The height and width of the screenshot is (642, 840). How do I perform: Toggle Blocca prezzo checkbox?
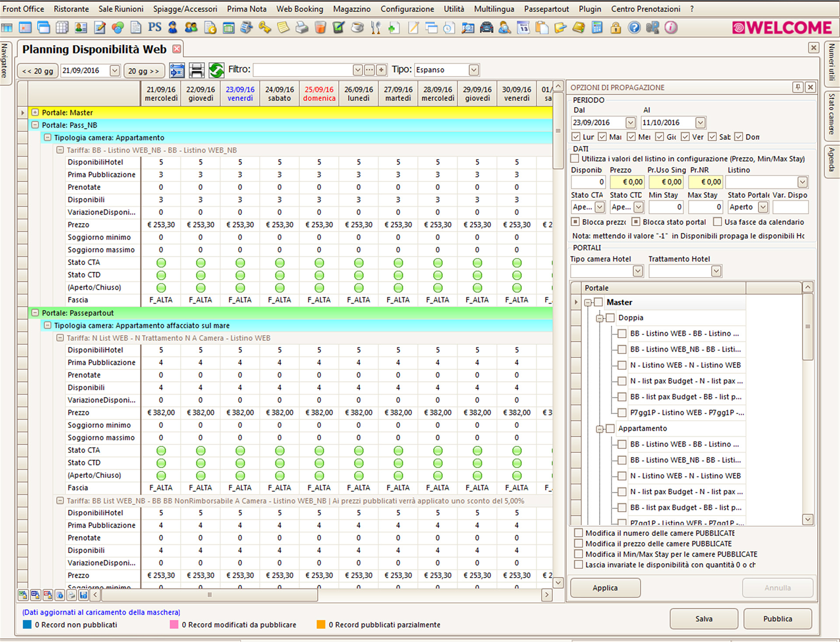click(576, 222)
